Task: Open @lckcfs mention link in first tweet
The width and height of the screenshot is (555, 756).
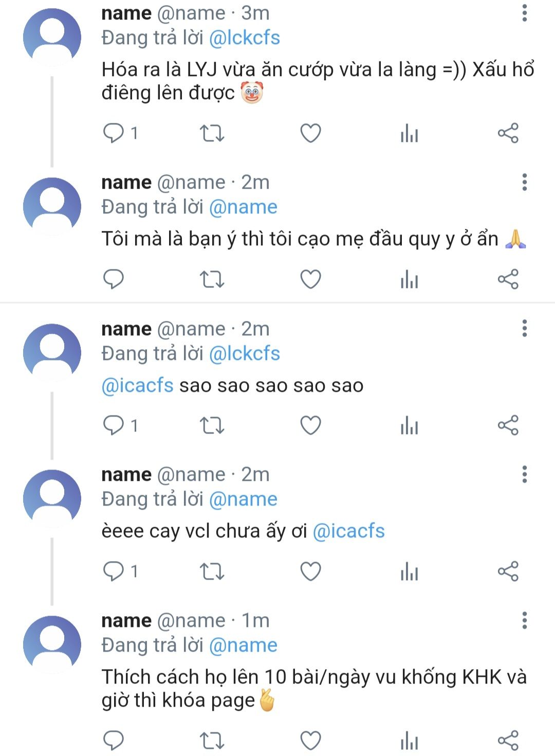Action: click(245, 38)
